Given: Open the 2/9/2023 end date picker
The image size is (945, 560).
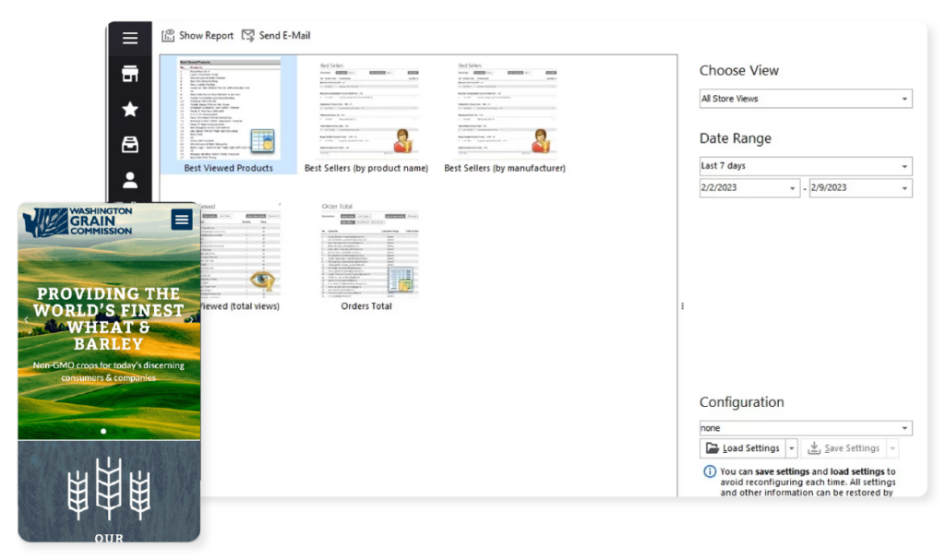Looking at the screenshot, I should point(860,188).
